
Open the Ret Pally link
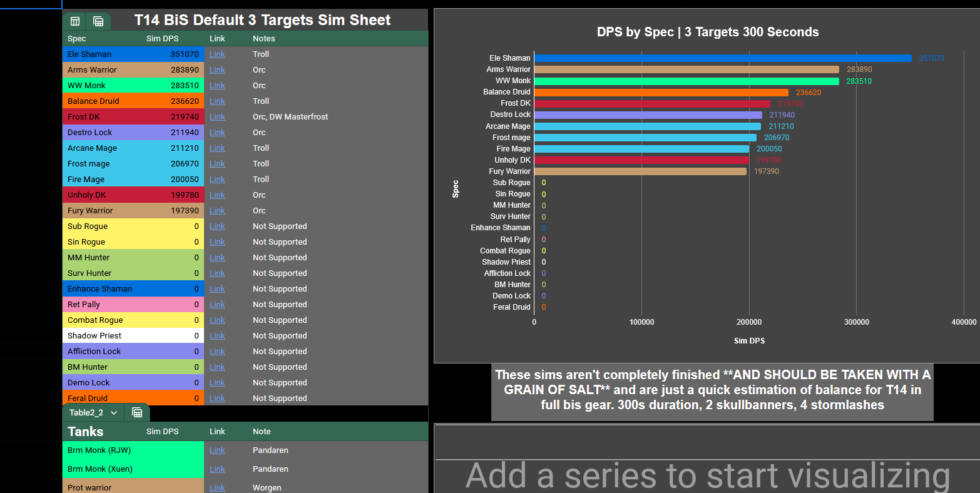217,305
